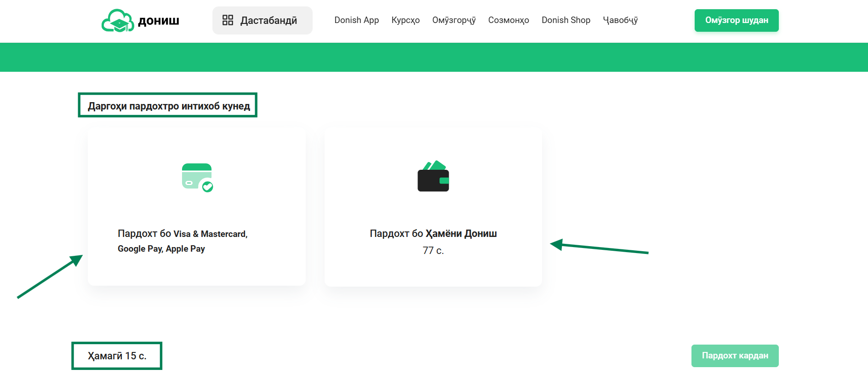Viewport: 868px width, 386px height.
Task: Open the Ҷавобҷӯ section
Action: click(620, 20)
